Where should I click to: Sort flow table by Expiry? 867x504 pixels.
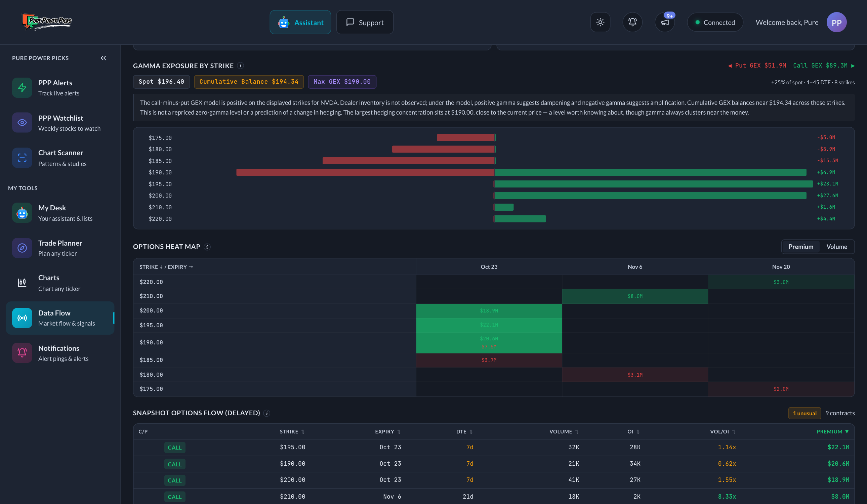pos(387,432)
